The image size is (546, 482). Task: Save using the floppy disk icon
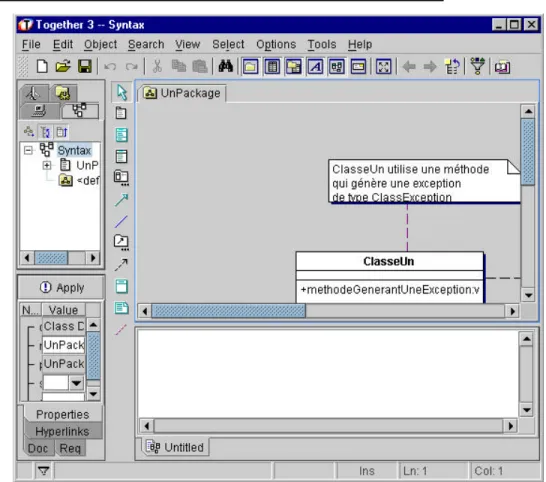85,66
